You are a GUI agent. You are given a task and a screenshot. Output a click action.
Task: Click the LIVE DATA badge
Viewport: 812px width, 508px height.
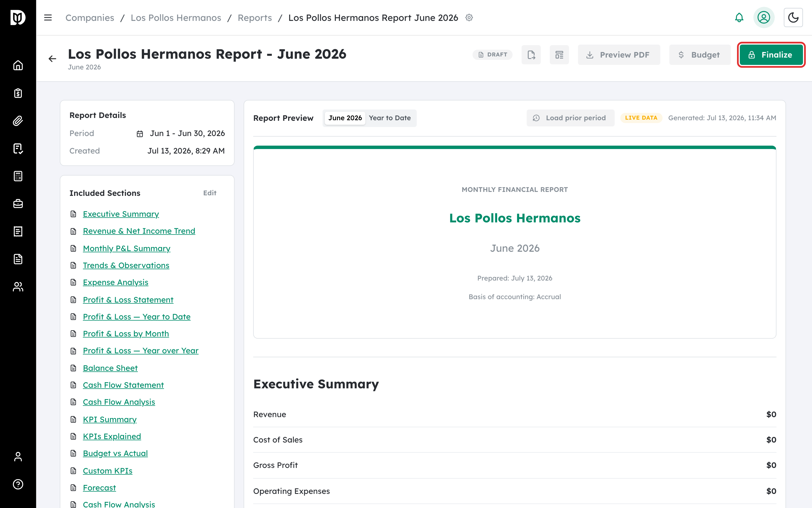(641, 118)
